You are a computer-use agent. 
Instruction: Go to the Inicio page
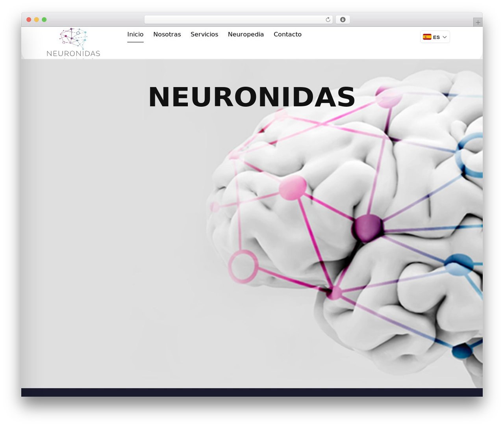click(135, 34)
